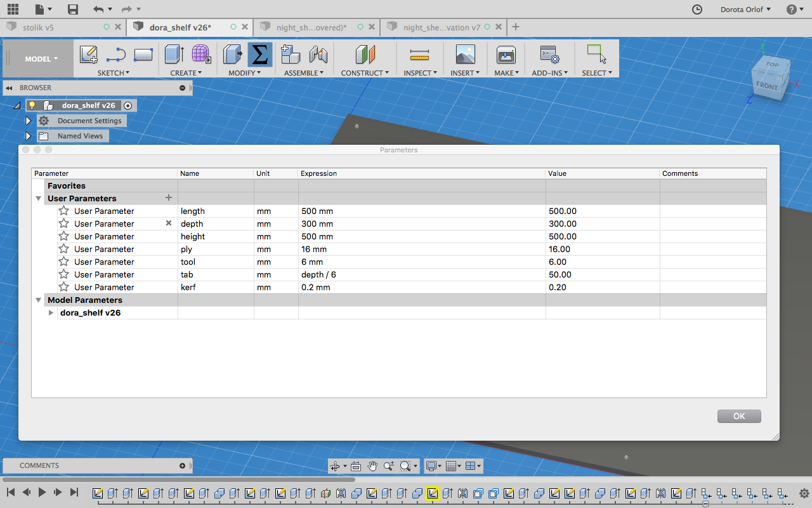Click the depth / 6 expression cell
Image resolution: width=812 pixels, height=508 pixels.
click(x=422, y=274)
